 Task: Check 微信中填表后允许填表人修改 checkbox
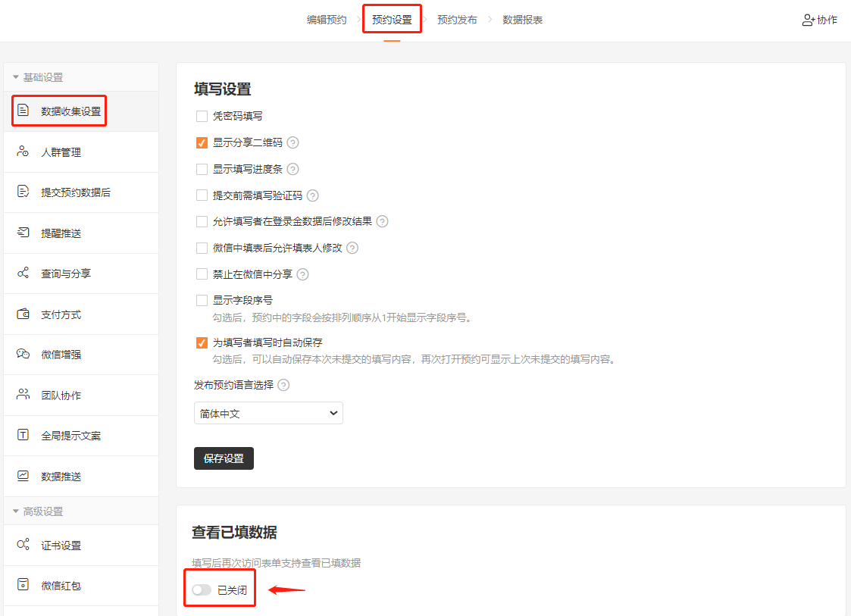tap(202, 248)
